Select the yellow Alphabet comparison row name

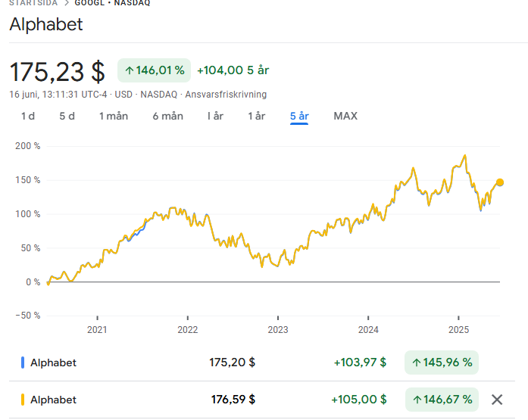pyautogui.click(x=53, y=400)
